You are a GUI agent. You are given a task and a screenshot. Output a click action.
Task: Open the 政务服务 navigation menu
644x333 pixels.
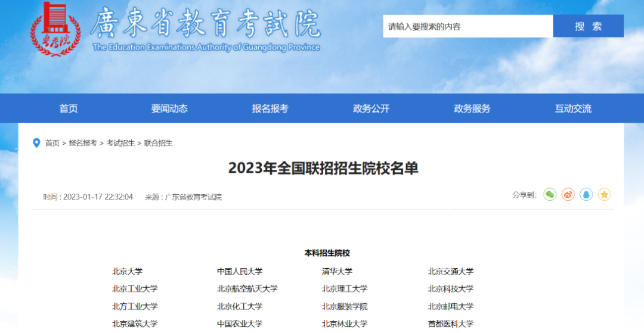[x=472, y=108]
